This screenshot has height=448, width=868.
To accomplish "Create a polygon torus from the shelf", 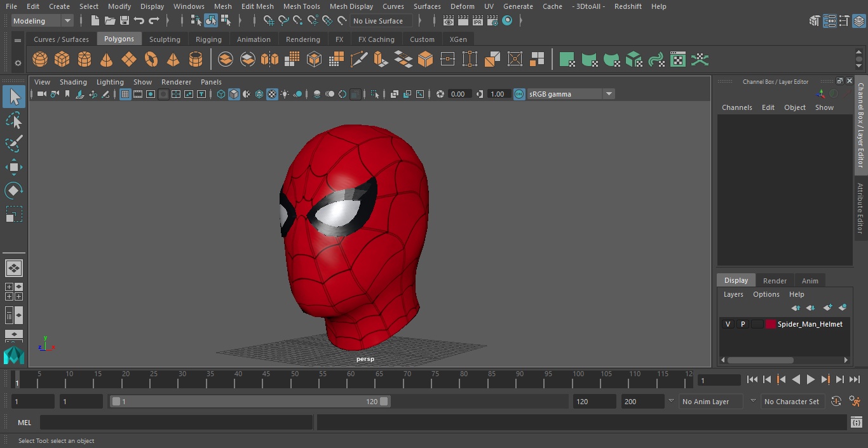I will 151,60.
